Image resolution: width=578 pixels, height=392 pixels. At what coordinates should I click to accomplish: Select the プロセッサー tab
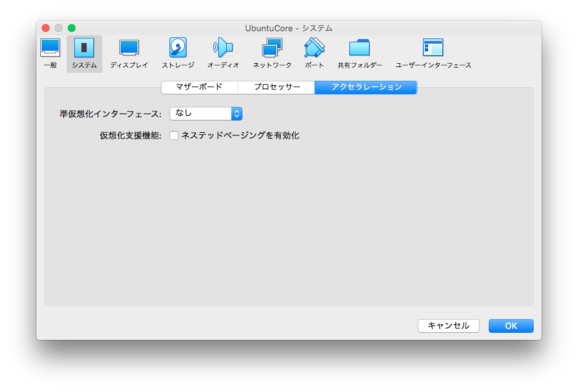click(x=276, y=87)
